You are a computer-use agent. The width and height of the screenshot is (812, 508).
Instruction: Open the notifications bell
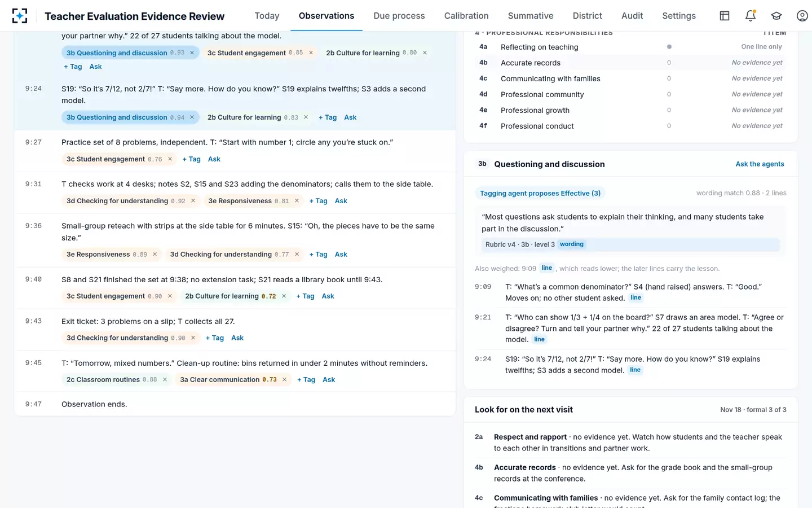pyautogui.click(x=751, y=16)
